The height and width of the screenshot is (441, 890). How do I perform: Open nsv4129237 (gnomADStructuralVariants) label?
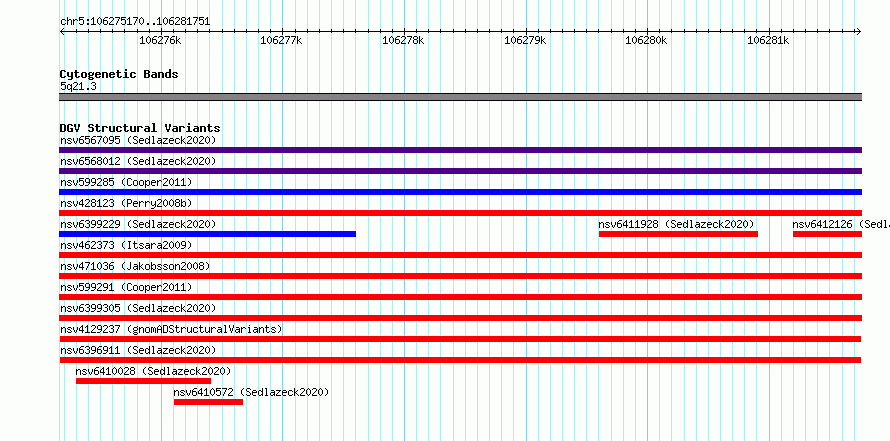pyautogui.click(x=171, y=329)
